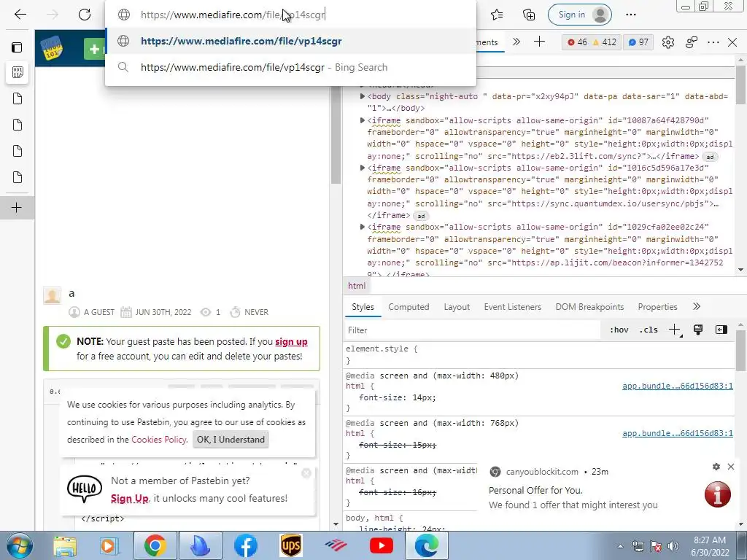
Task: Select the third blank page tab icon
Action: click(18, 151)
